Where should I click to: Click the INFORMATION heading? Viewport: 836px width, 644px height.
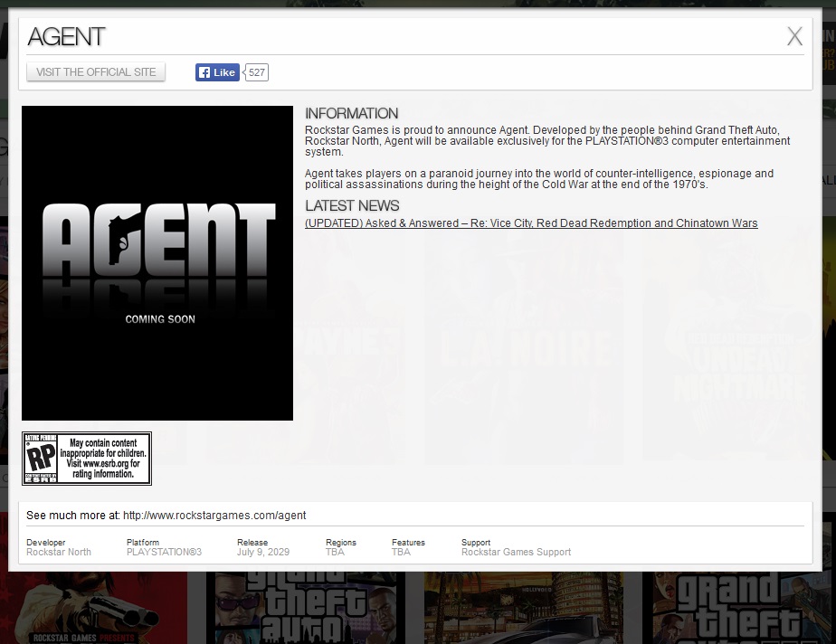pos(351,114)
